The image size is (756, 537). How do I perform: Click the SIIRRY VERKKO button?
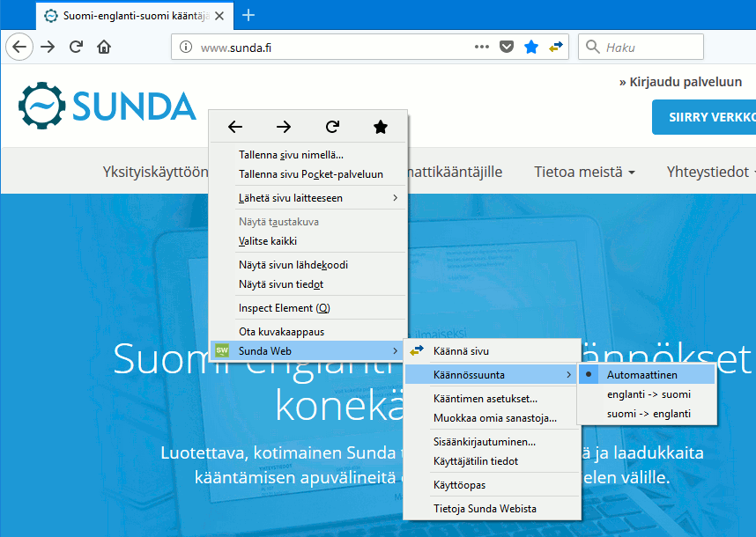[704, 117]
